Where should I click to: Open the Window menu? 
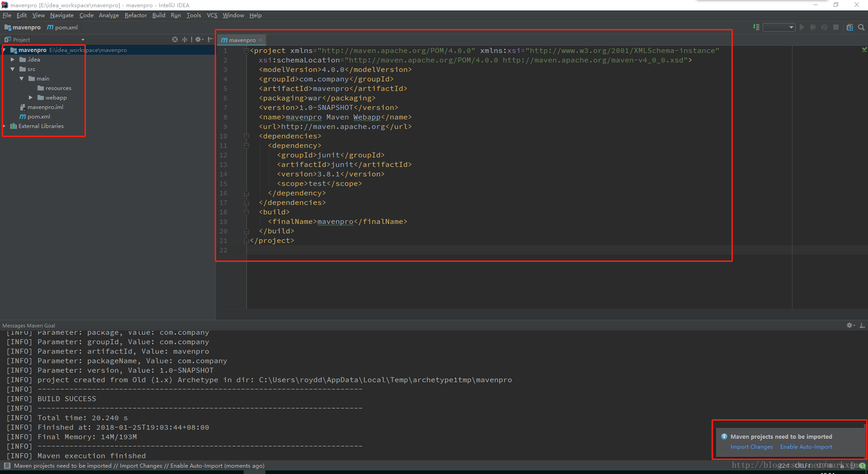tap(233, 15)
